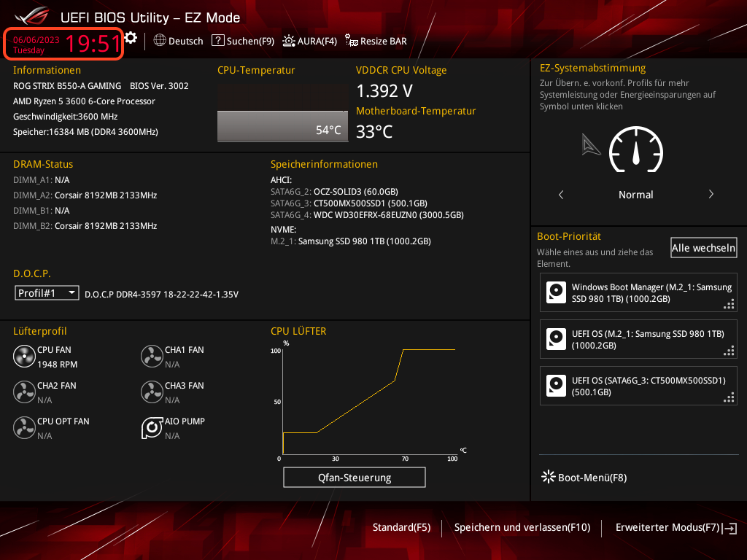Image resolution: width=747 pixels, height=560 pixels.
Task: Click DIMM_A2 Corsair 8192MB entry
Action: pos(85,195)
